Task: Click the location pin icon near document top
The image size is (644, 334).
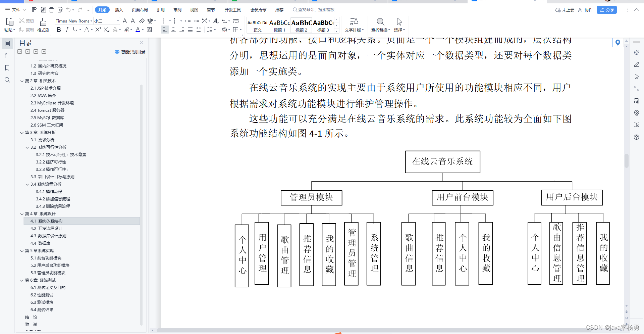Action: click(618, 43)
